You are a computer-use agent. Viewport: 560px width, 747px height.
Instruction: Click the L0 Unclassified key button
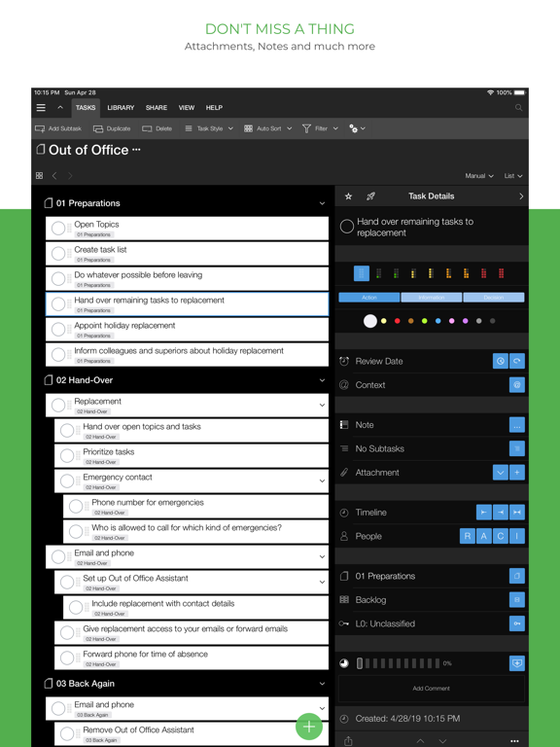point(517,623)
